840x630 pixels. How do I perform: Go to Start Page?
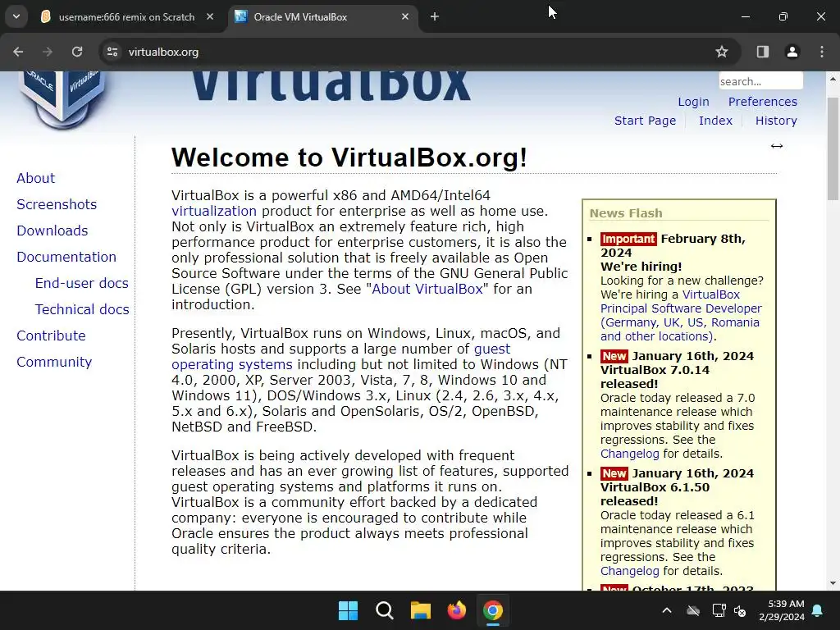click(645, 121)
